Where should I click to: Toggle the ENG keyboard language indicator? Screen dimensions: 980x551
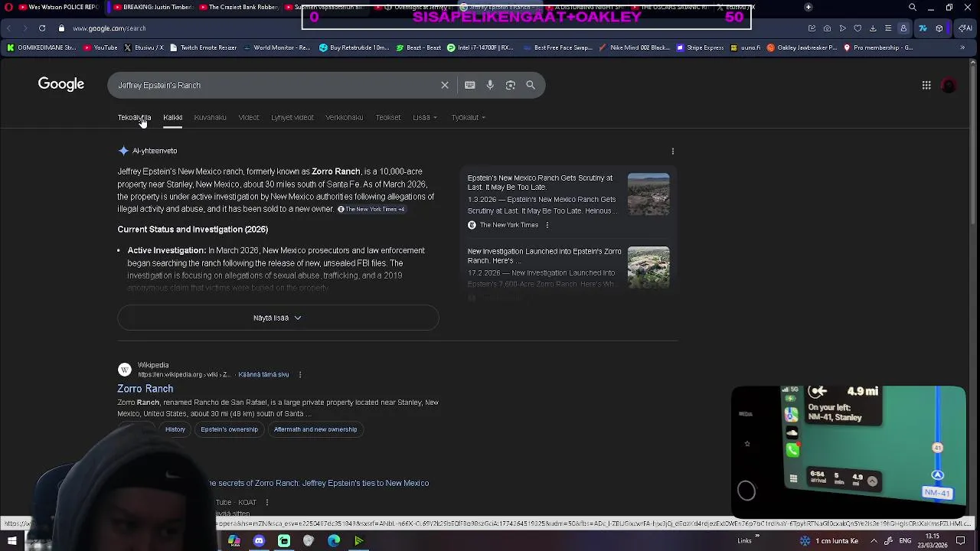(907, 541)
